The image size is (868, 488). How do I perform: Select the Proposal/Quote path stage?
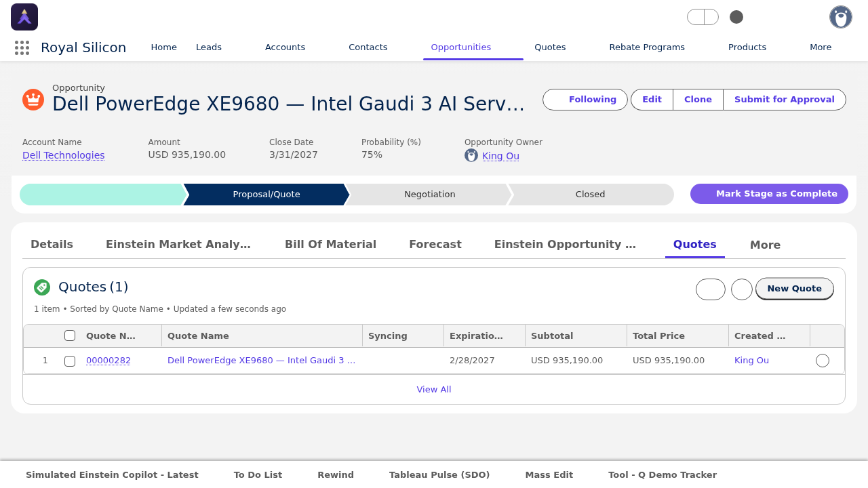coord(267,195)
